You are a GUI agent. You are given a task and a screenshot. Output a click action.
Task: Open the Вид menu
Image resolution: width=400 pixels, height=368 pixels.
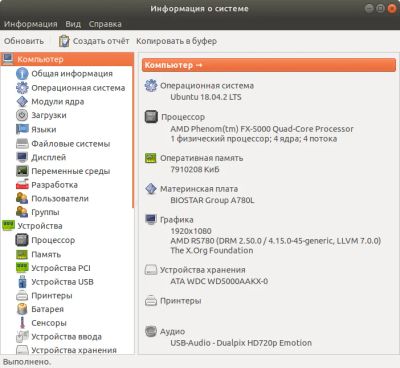73,24
